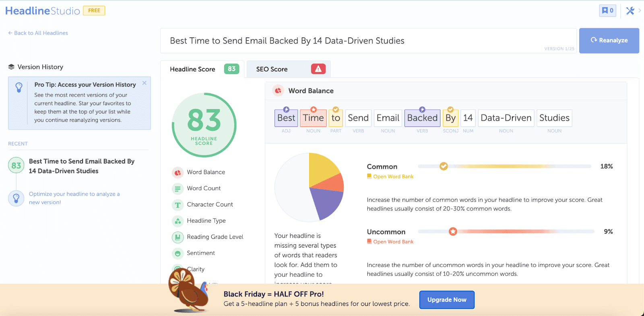The width and height of the screenshot is (644, 316).
Task: Click the word chip 'Best'
Action: coord(286,118)
